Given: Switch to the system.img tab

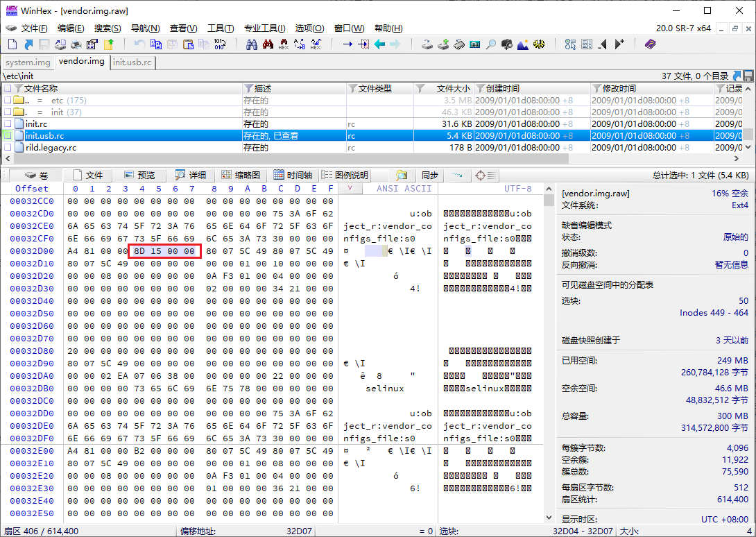Looking at the screenshot, I should click(x=28, y=62).
